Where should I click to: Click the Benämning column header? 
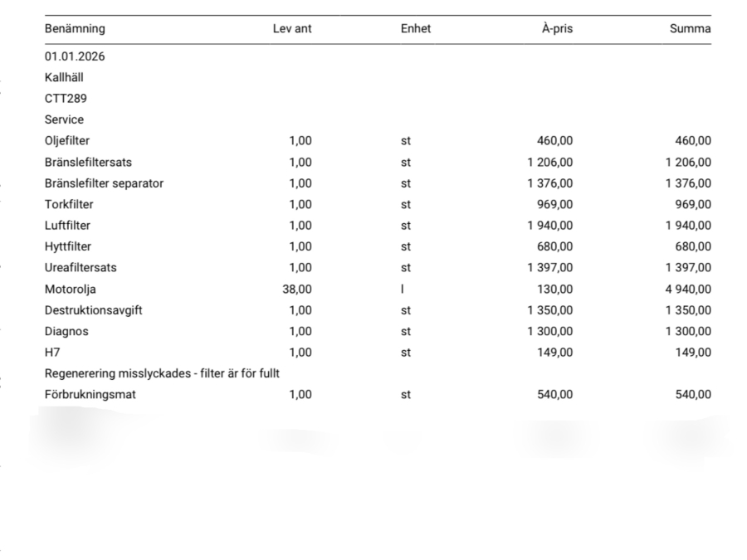pos(75,29)
